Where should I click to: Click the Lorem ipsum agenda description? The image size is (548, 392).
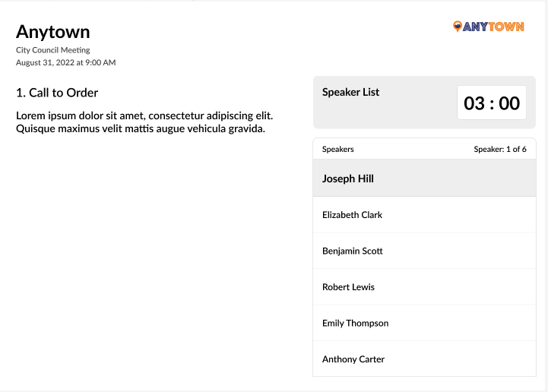144,122
